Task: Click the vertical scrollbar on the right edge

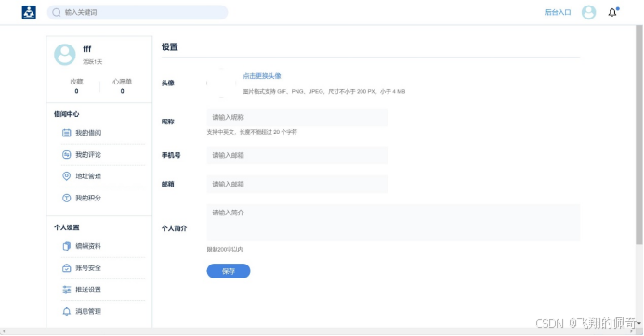Action: [x=639, y=136]
